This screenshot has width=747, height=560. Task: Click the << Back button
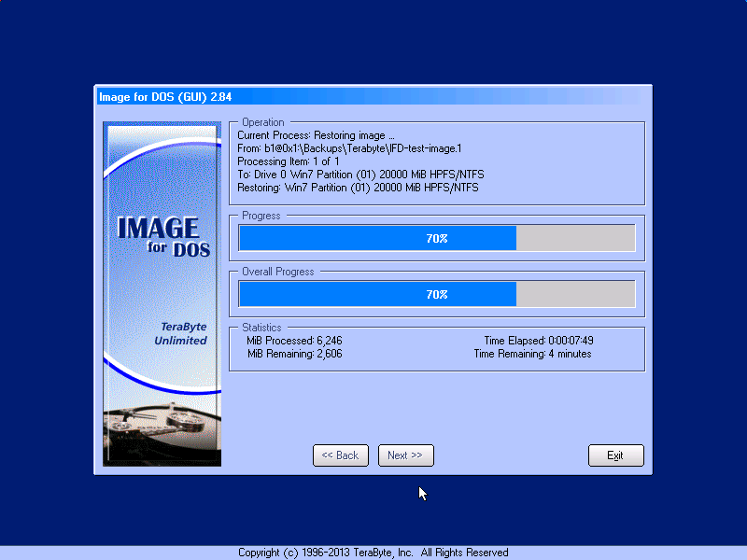[340, 455]
